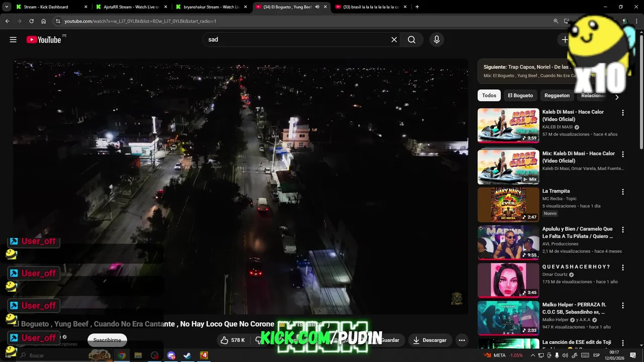Open the zoom magnifier icon in address bar
The height and width of the screenshot is (362, 644).
tap(556, 21)
